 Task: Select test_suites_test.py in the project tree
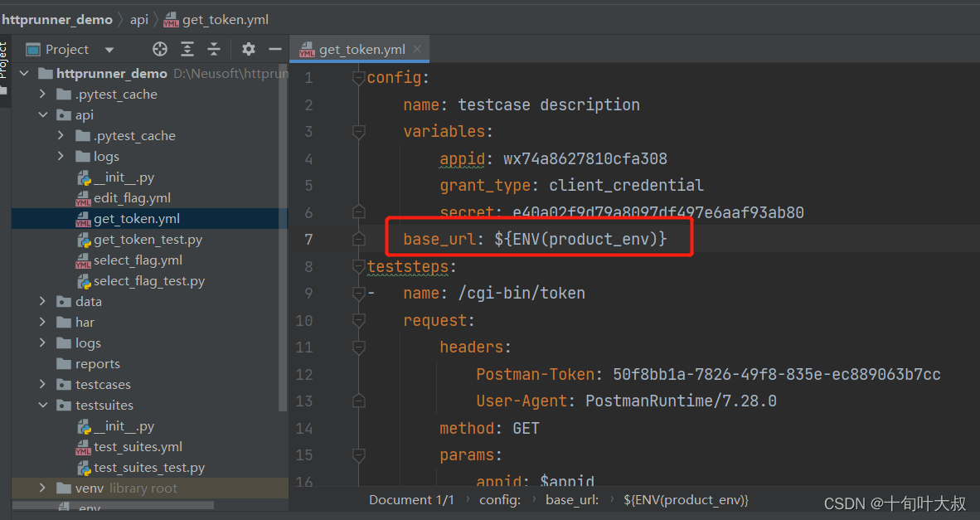(148, 468)
